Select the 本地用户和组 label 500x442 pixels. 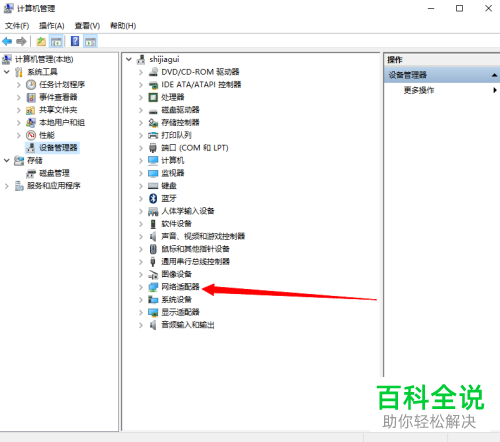[62, 122]
